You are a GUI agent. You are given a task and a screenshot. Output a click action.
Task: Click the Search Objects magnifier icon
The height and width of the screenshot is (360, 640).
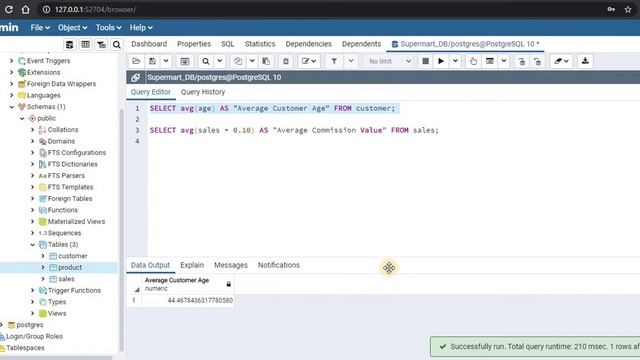[117, 44]
